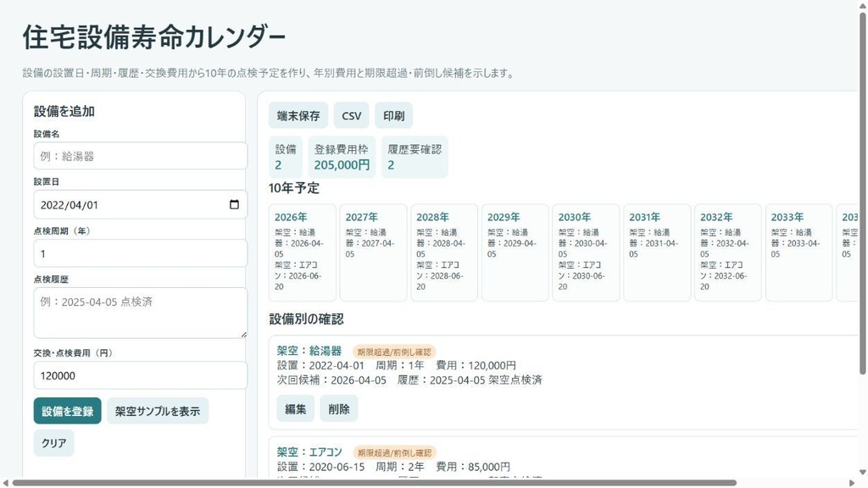Select the 2030年 schedule card
Image resolution: width=868 pixels, height=488 pixels.
click(586, 252)
